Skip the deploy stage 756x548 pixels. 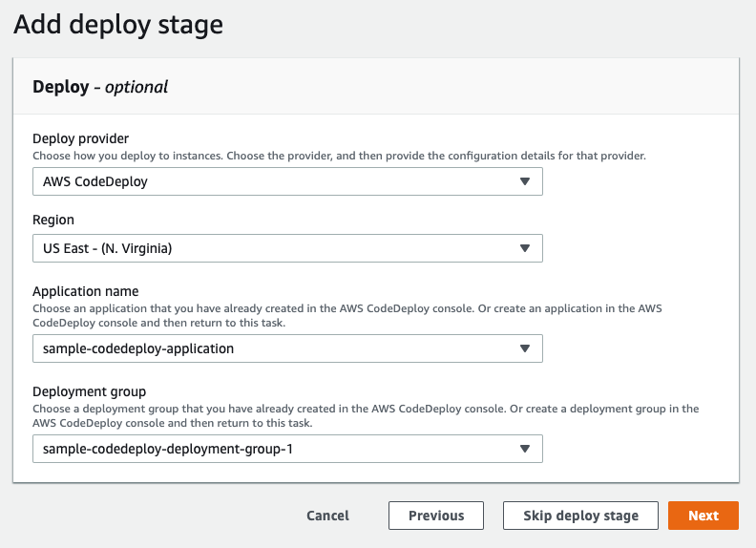pyautogui.click(x=580, y=516)
